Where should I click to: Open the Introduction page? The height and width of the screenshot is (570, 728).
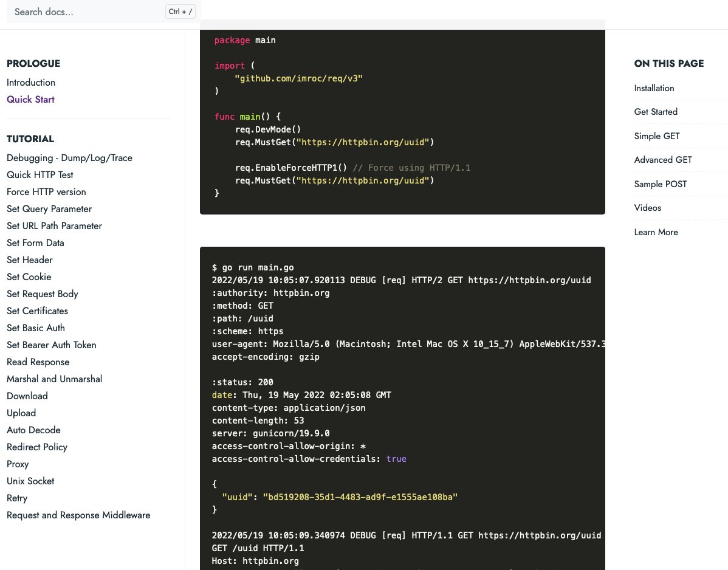tap(30, 83)
